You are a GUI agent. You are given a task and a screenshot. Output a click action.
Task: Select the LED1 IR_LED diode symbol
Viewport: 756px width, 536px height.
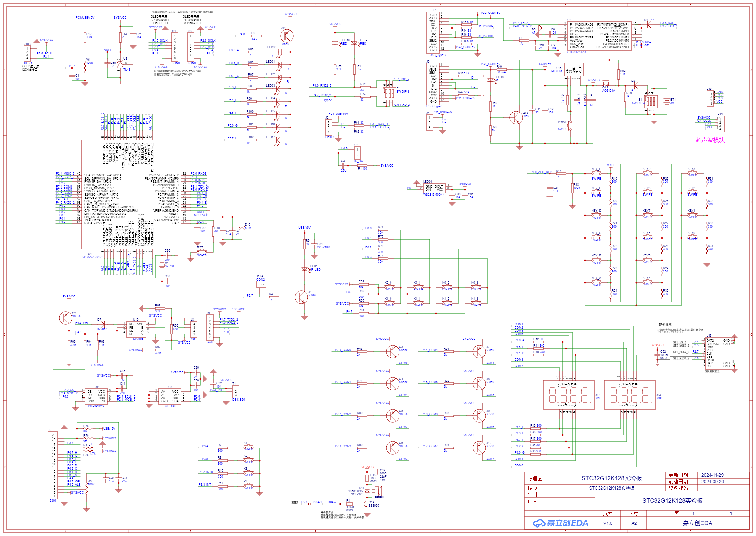tap(305, 269)
